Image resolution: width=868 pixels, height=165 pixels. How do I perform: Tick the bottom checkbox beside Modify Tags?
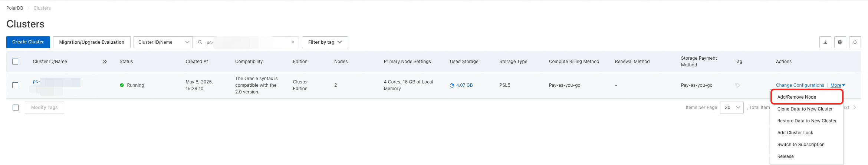click(x=16, y=108)
